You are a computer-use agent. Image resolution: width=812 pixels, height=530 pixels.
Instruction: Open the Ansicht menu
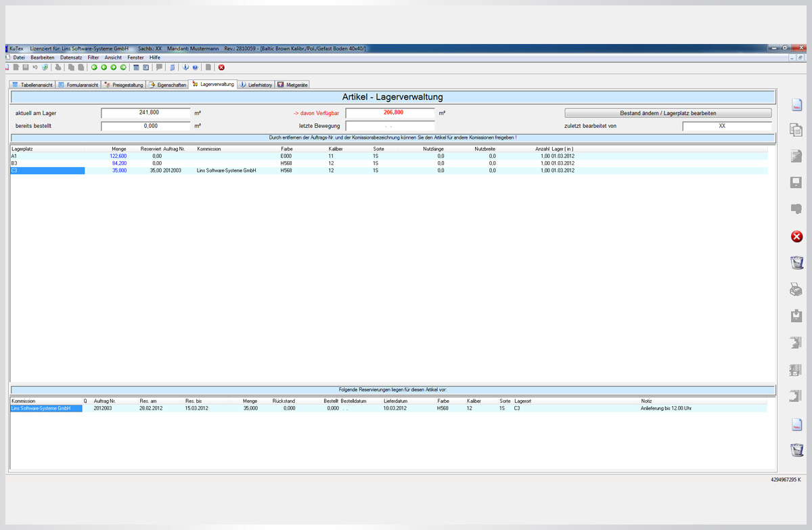[113, 58]
